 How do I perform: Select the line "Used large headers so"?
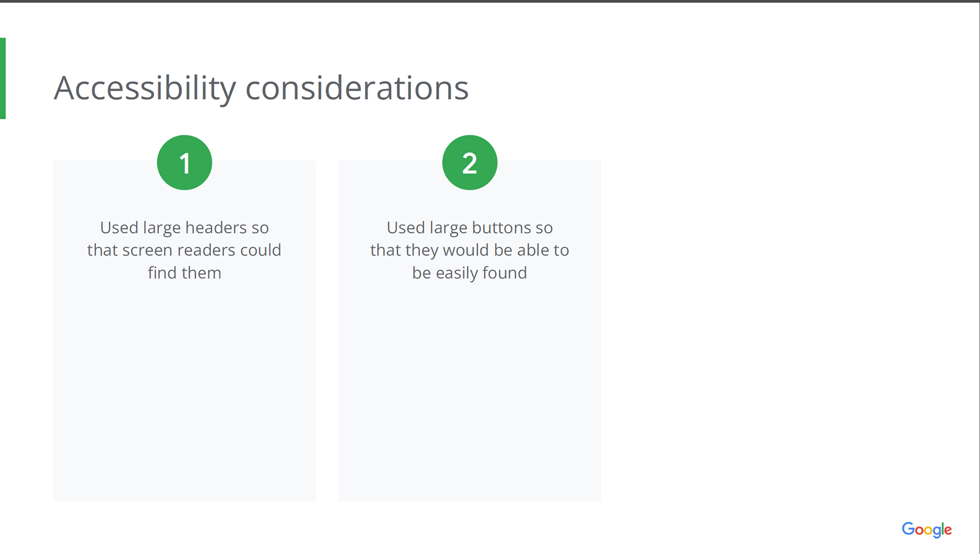click(184, 228)
